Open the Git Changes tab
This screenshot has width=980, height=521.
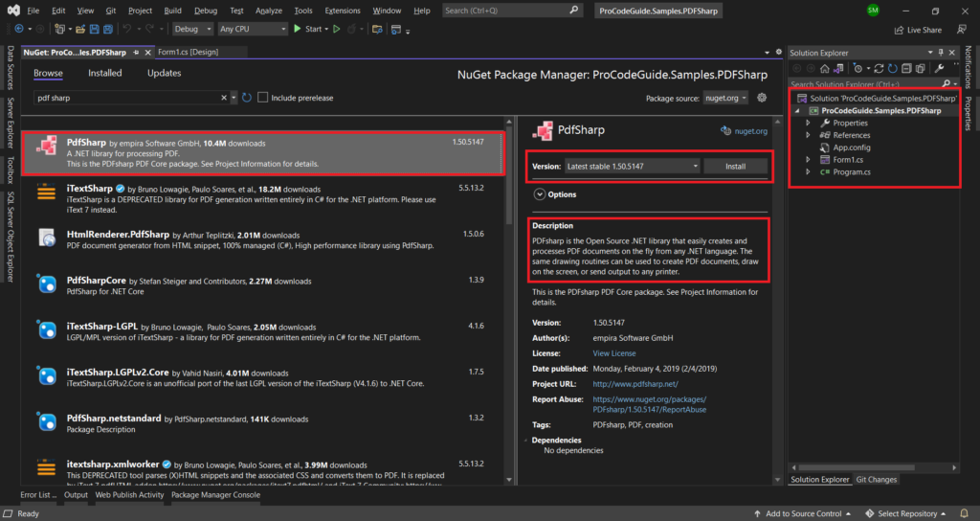[877, 480]
